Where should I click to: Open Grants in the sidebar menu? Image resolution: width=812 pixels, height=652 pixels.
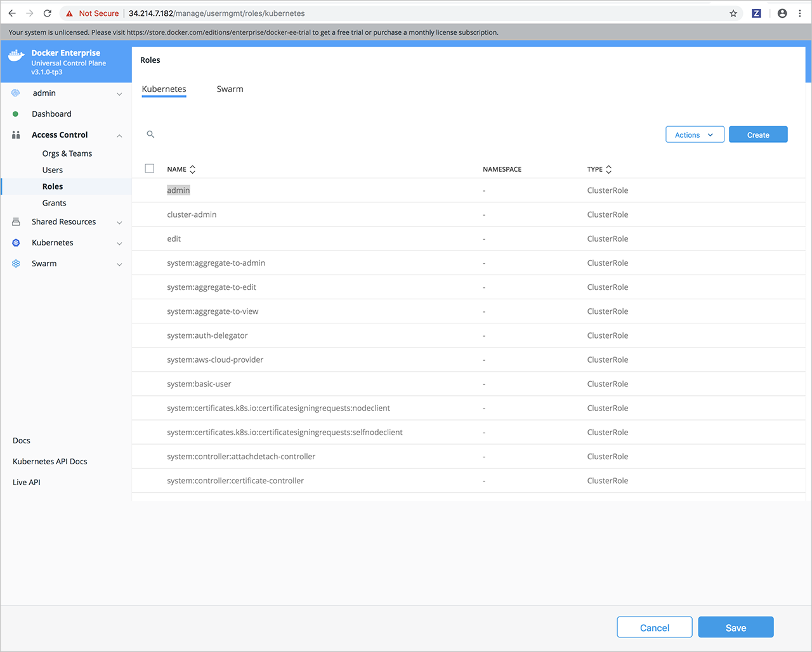(x=54, y=203)
